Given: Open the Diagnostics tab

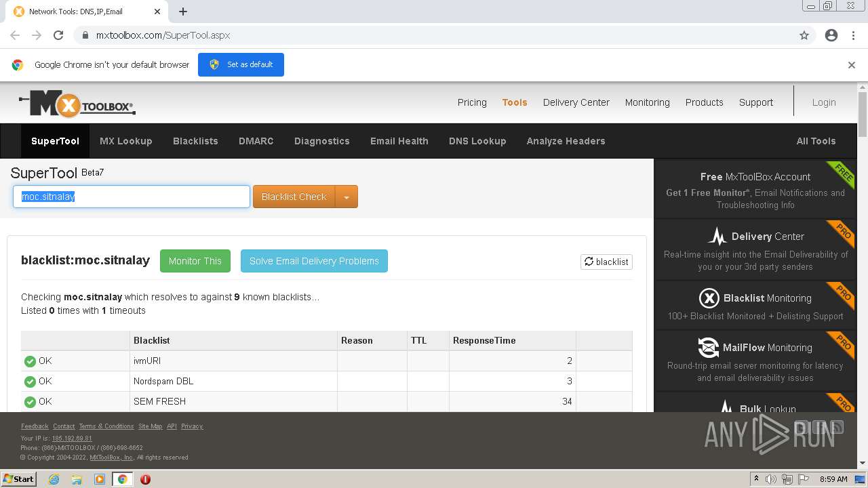Looking at the screenshot, I should click(322, 141).
